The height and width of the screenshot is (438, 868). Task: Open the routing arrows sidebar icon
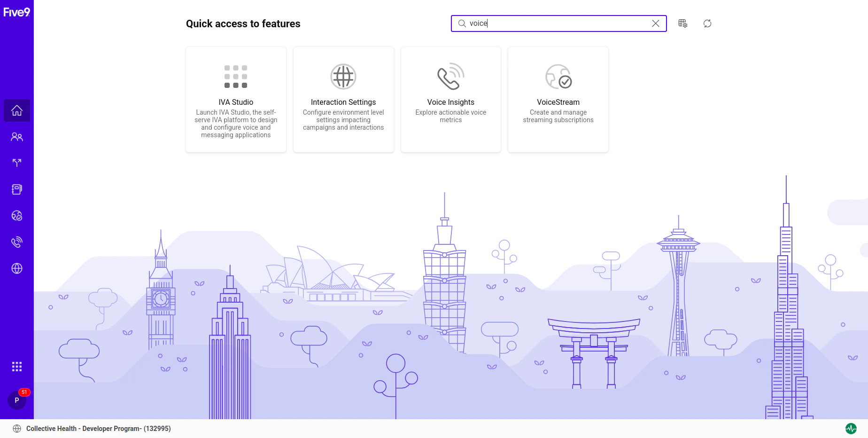[x=17, y=163]
